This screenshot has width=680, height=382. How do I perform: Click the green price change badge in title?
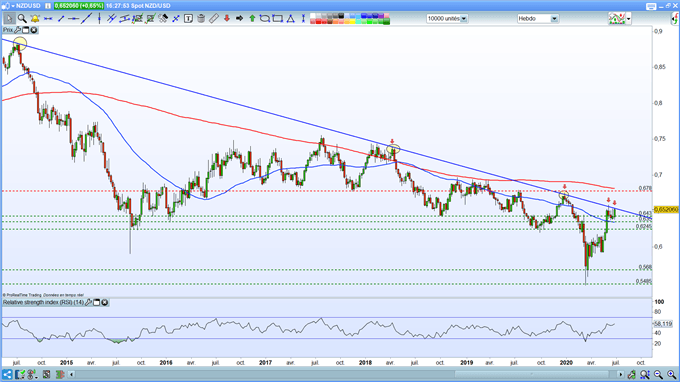click(79, 6)
